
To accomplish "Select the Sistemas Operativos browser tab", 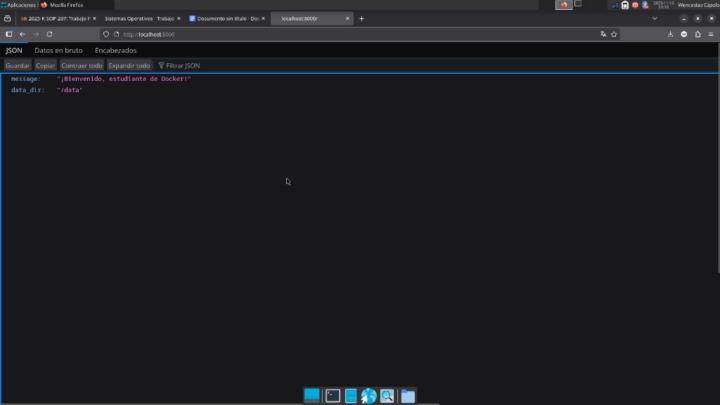I will tap(140, 18).
